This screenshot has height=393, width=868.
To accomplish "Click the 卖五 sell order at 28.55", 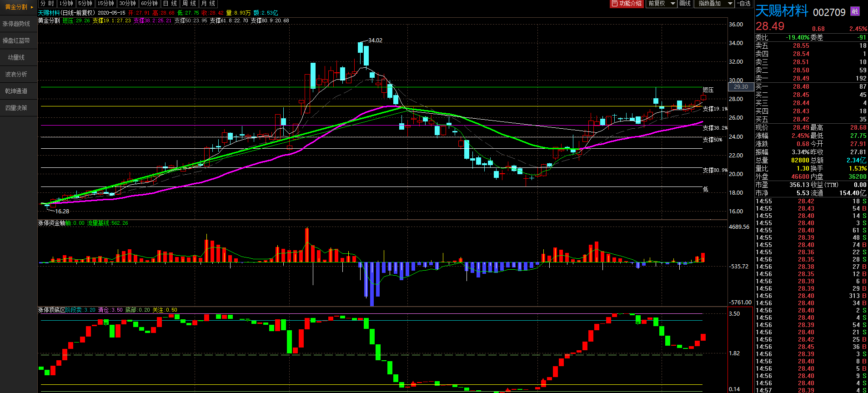I will 811,46.
